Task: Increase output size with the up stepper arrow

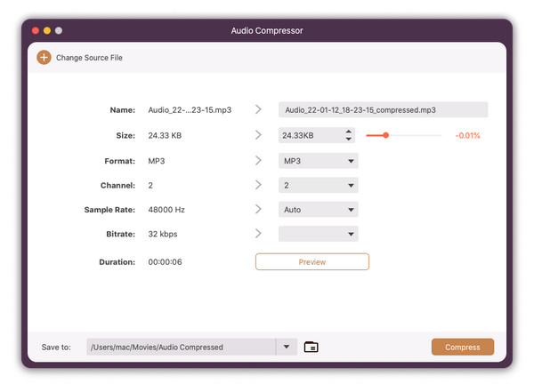Action: tap(348, 132)
